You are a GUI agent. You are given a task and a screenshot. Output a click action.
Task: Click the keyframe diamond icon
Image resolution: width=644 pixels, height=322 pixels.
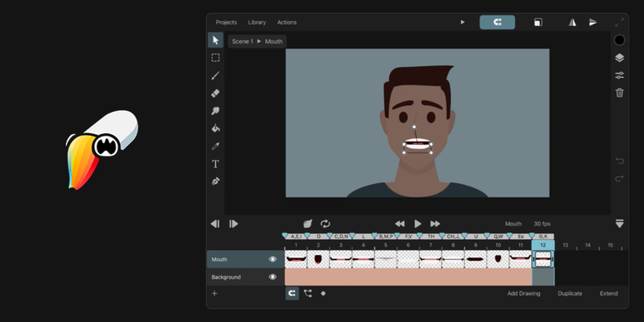pos(323,293)
